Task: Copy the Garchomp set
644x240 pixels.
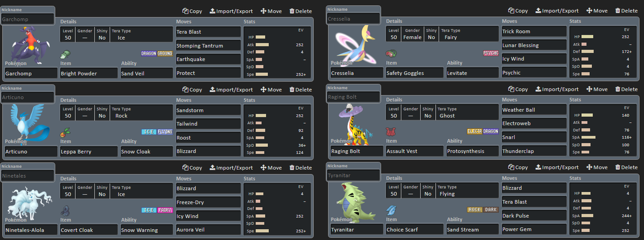Action: coord(192,11)
